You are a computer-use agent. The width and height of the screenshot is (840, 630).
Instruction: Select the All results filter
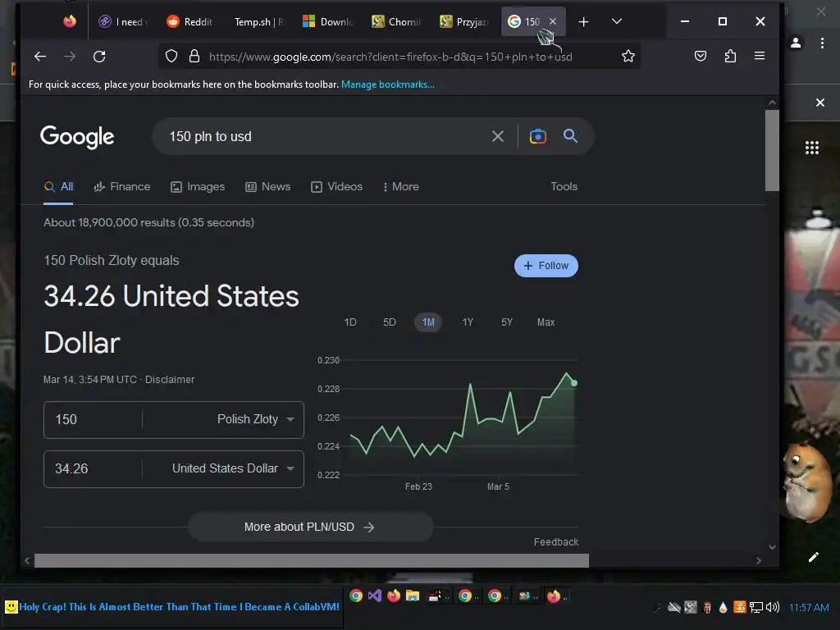(x=58, y=187)
